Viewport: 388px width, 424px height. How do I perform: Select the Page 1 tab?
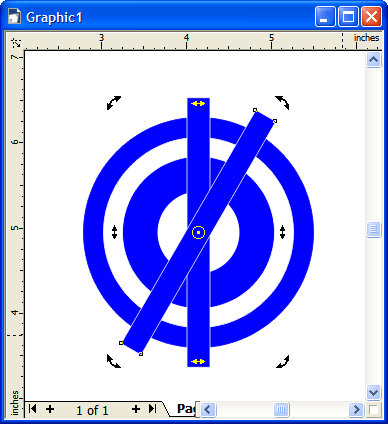pos(186,409)
